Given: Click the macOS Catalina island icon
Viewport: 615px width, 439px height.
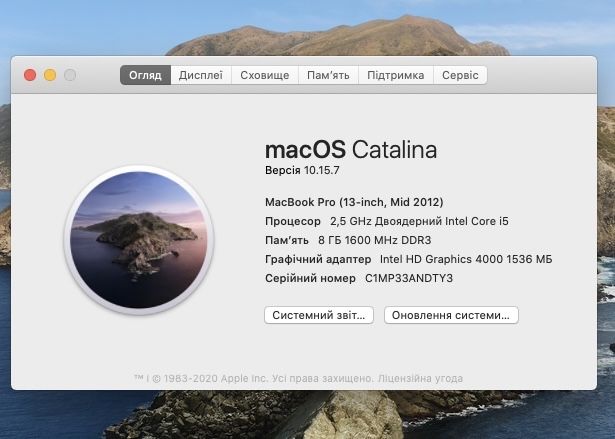Looking at the screenshot, I should pyautogui.click(x=139, y=240).
